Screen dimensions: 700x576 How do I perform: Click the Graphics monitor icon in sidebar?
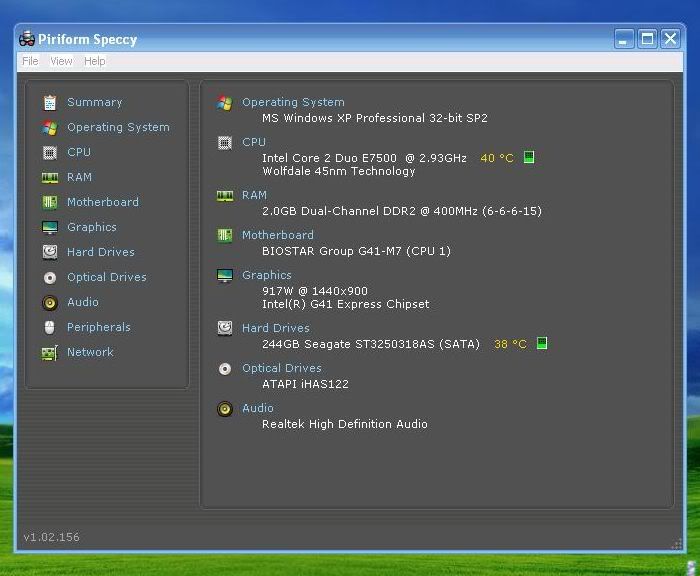pyautogui.click(x=50, y=227)
